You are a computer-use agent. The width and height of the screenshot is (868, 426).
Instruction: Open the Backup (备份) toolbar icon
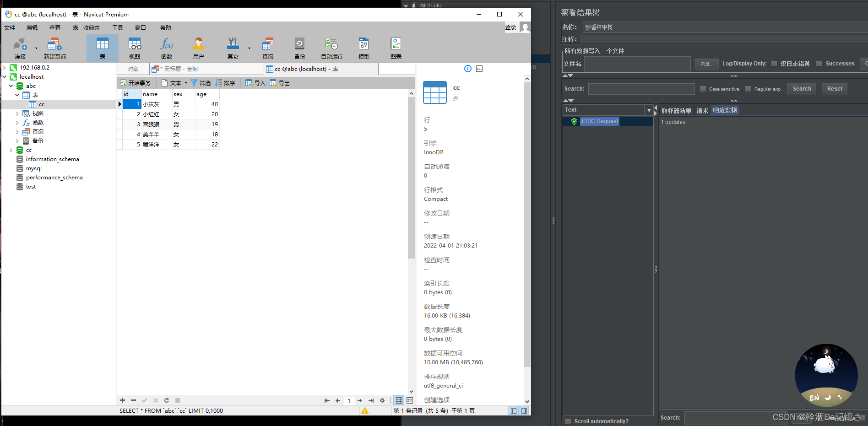pyautogui.click(x=299, y=49)
